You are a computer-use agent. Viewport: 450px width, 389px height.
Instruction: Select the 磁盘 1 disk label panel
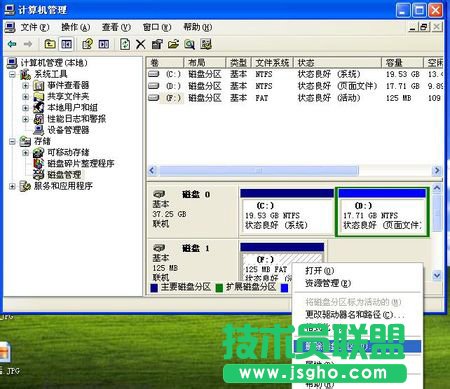coord(193,260)
